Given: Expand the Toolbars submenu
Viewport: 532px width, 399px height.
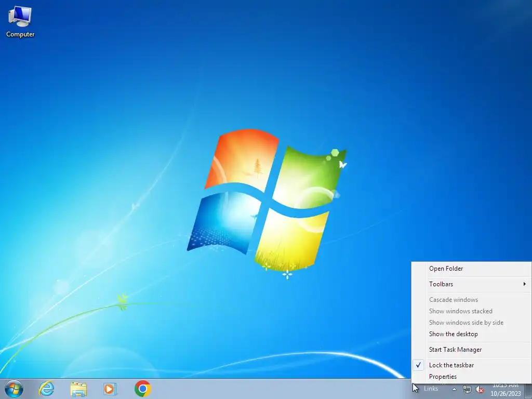Looking at the screenshot, I should pyautogui.click(x=471, y=284).
